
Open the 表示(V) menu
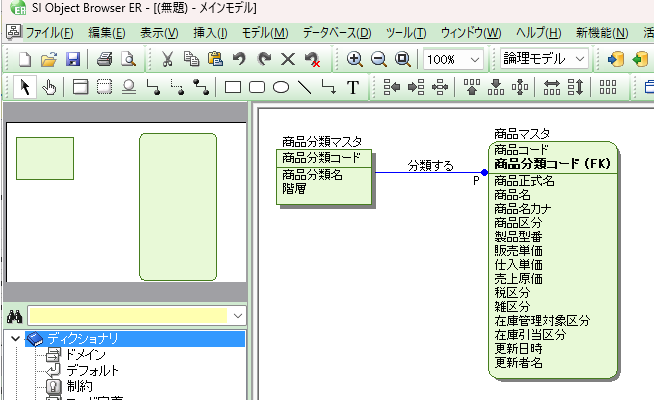[x=159, y=33]
